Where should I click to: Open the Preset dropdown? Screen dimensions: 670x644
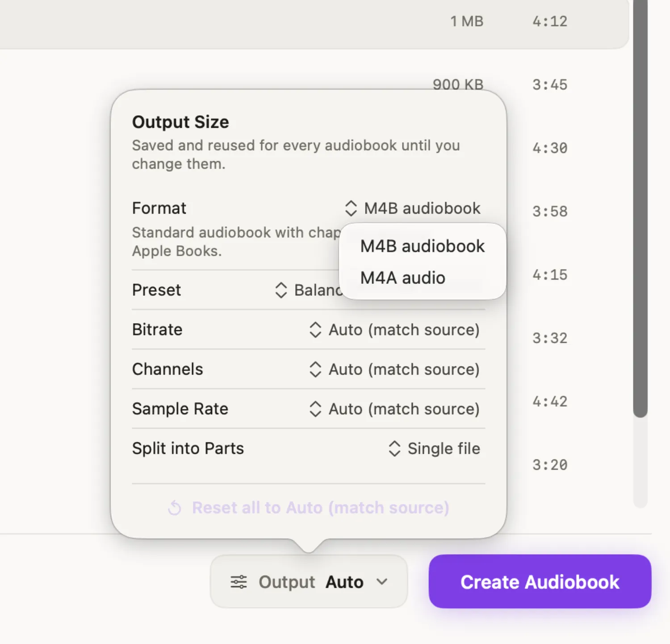[308, 290]
